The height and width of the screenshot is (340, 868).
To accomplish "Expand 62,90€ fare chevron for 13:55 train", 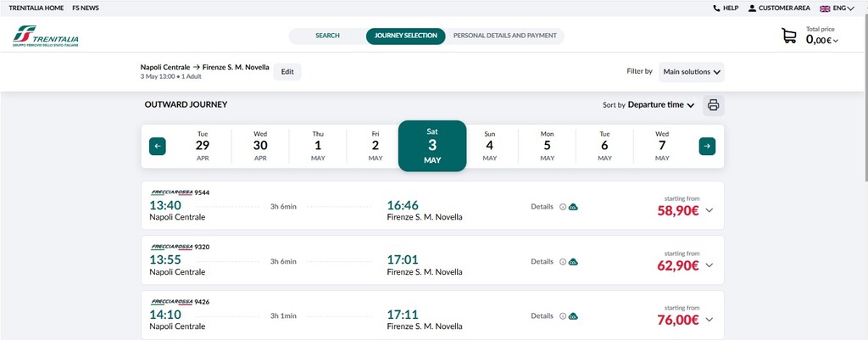I will [709, 265].
